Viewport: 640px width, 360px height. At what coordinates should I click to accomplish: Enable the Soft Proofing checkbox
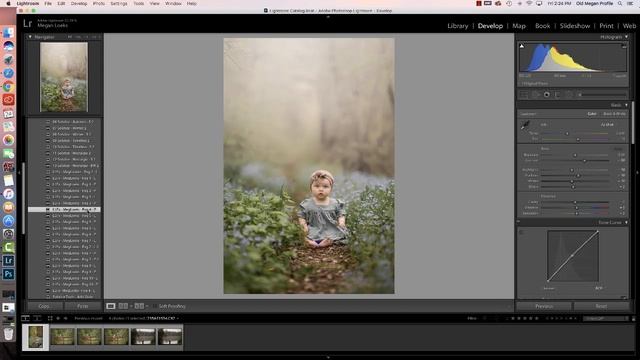coord(155,306)
